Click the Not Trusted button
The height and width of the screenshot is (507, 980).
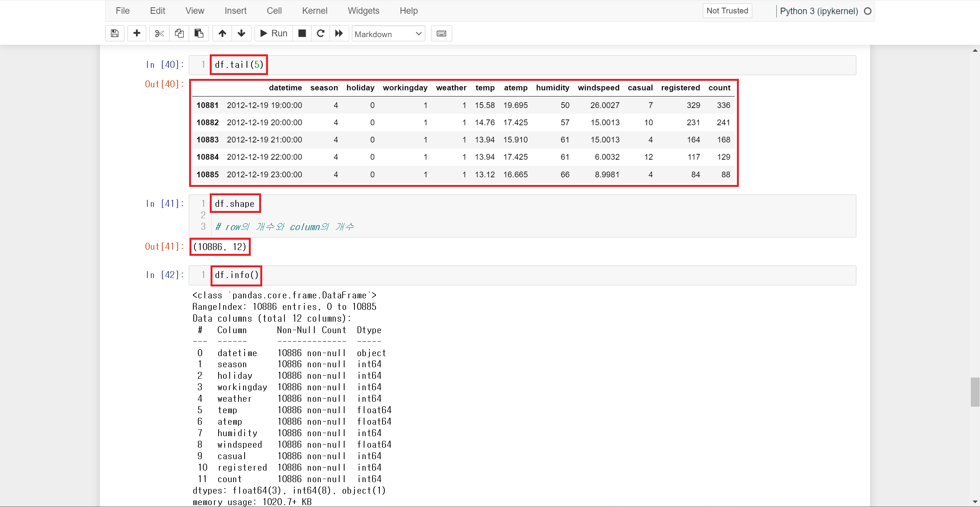pyautogui.click(x=727, y=11)
